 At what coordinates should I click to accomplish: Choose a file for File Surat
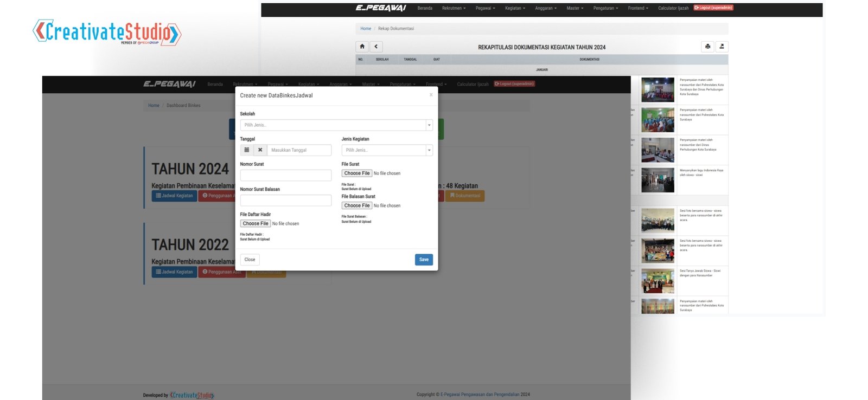tap(357, 173)
